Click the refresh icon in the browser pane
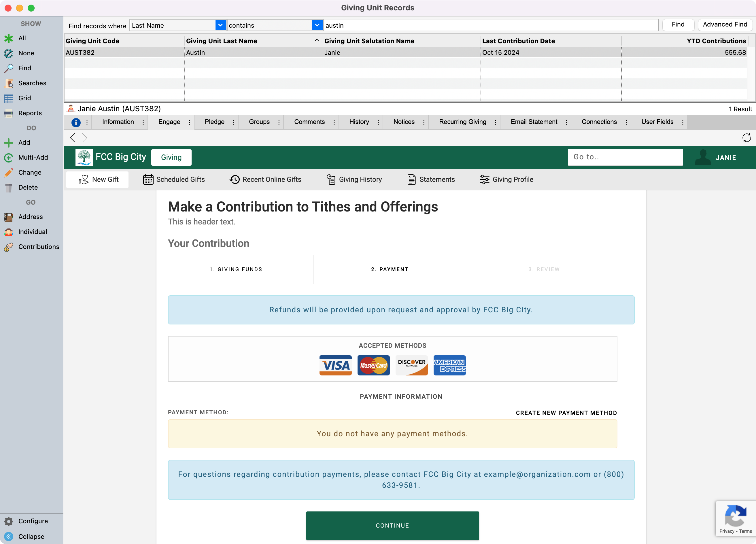 (746, 138)
